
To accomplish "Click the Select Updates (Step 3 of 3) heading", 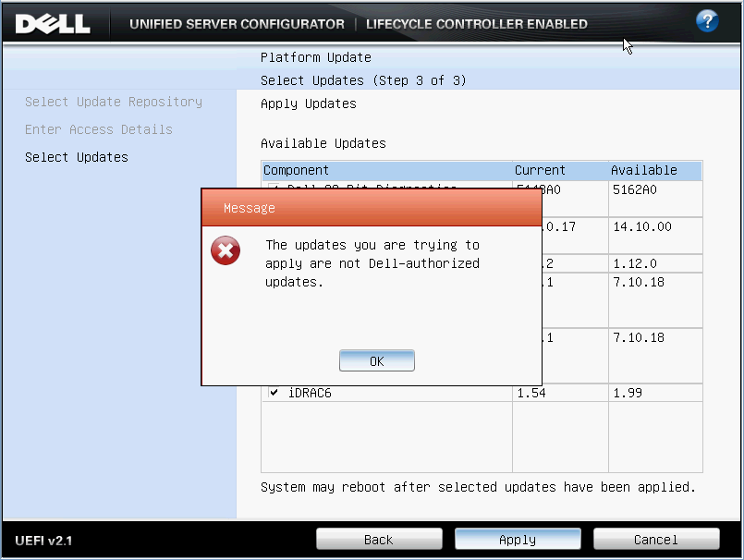I will (x=363, y=80).
